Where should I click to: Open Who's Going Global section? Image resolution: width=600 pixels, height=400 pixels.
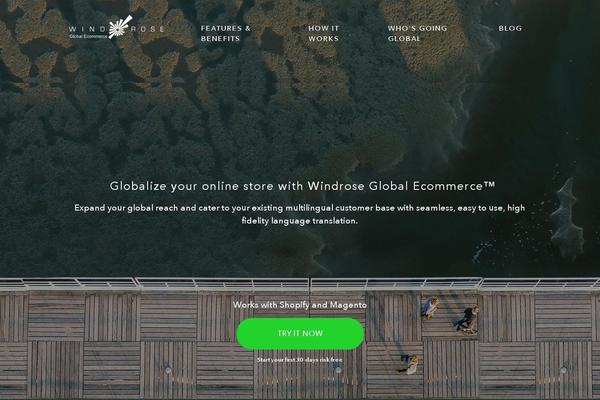click(417, 33)
